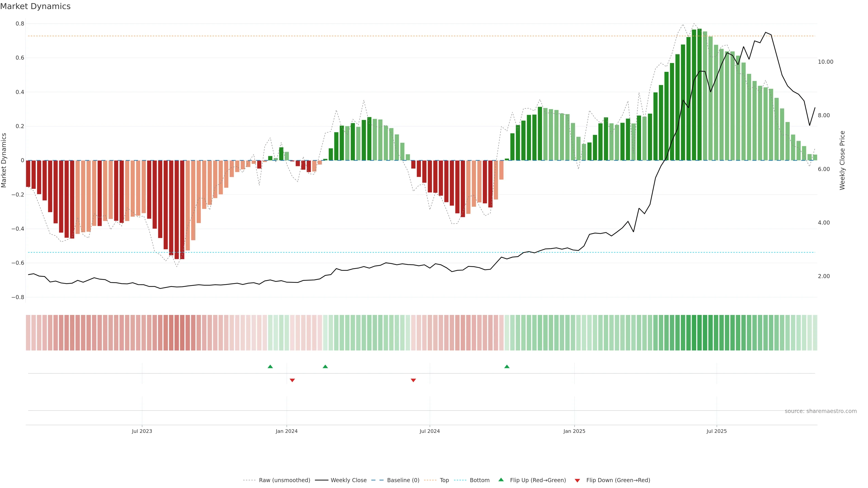Click the darkest green heat strip cell
Viewport: 868px width, 488px height.
(699, 333)
